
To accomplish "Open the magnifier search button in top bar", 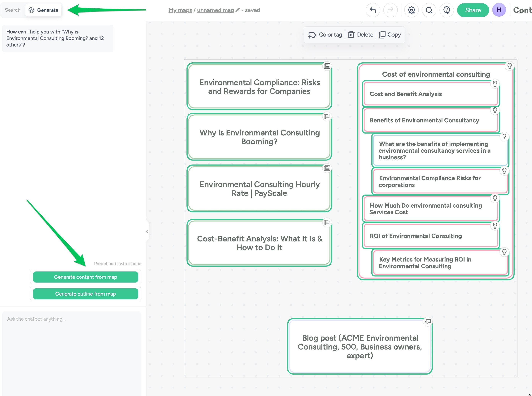I will click(x=429, y=10).
